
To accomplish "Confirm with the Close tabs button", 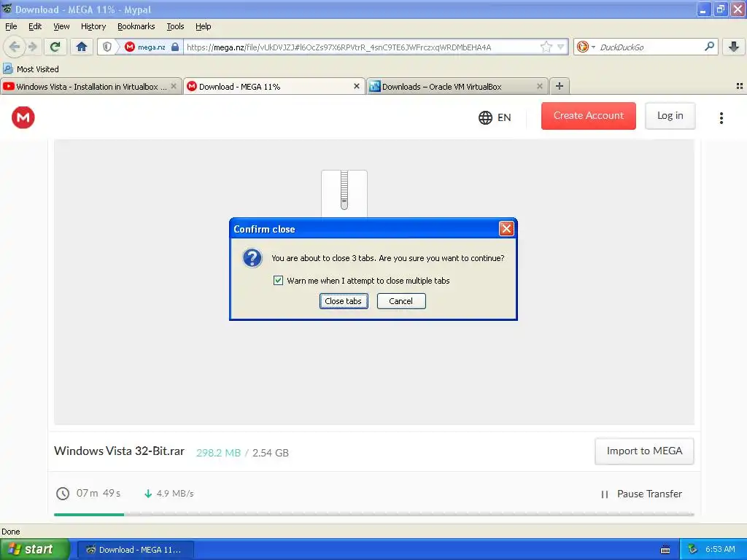I will pyautogui.click(x=344, y=301).
